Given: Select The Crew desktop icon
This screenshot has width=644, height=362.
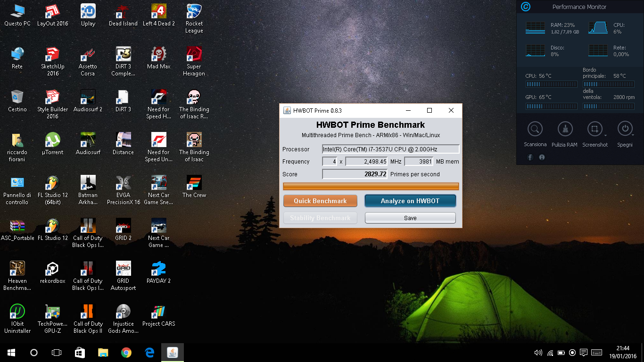Looking at the screenshot, I should tap(194, 187).
